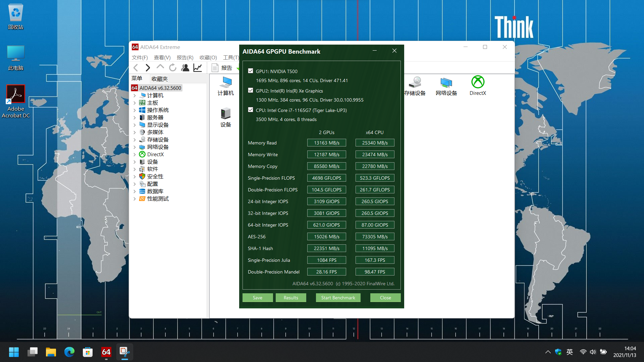Open the 计算机 computer icon in main pane
Screen dimensions: 644x362
point(226,86)
